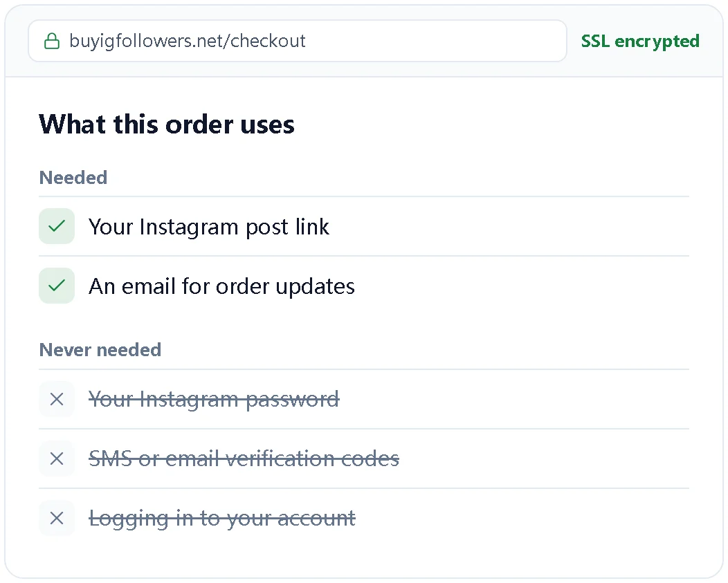Image resolution: width=728 pixels, height=583 pixels.
Task: Select 'An email for order updates' text
Action: coord(222,286)
